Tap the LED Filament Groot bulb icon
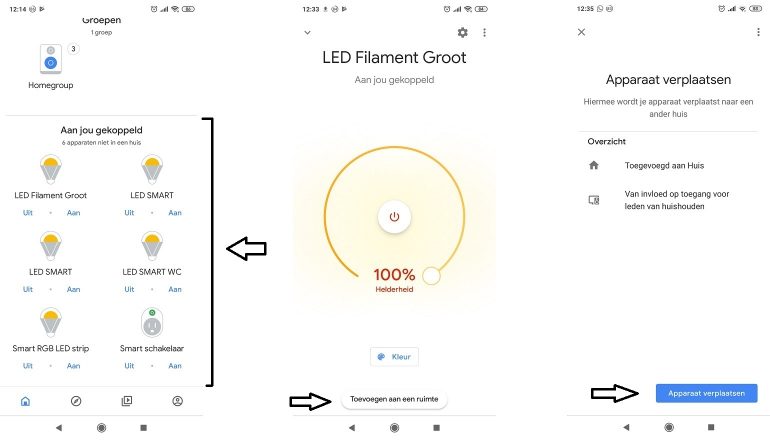 tap(50, 170)
